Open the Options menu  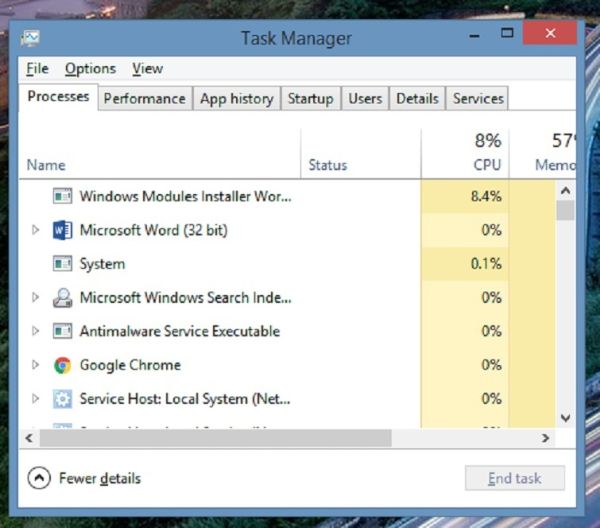point(90,69)
